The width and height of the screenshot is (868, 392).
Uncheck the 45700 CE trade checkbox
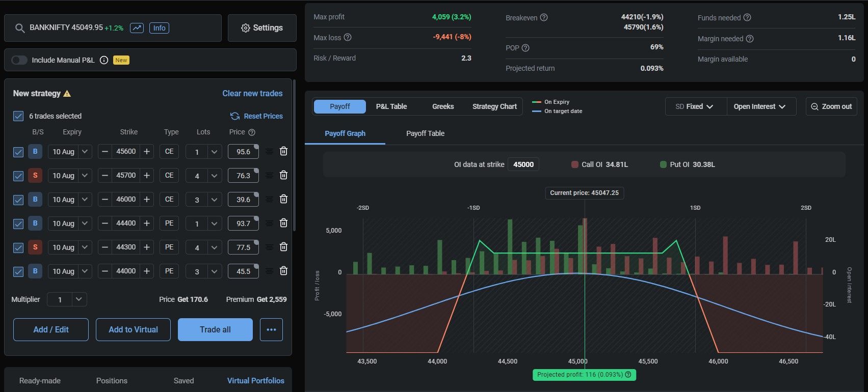tap(18, 176)
